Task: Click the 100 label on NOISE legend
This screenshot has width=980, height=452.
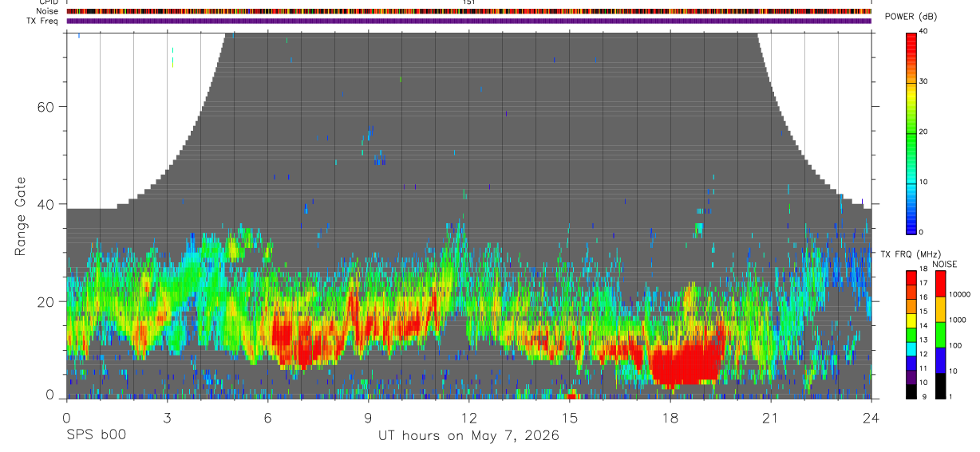Action: [x=957, y=345]
